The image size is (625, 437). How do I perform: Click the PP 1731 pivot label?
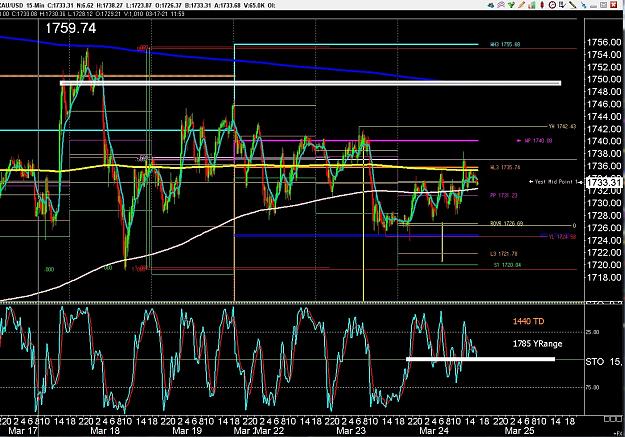pyautogui.click(x=503, y=195)
